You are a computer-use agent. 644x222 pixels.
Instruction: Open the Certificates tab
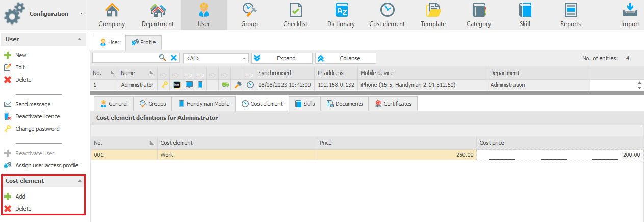(393, 104)
